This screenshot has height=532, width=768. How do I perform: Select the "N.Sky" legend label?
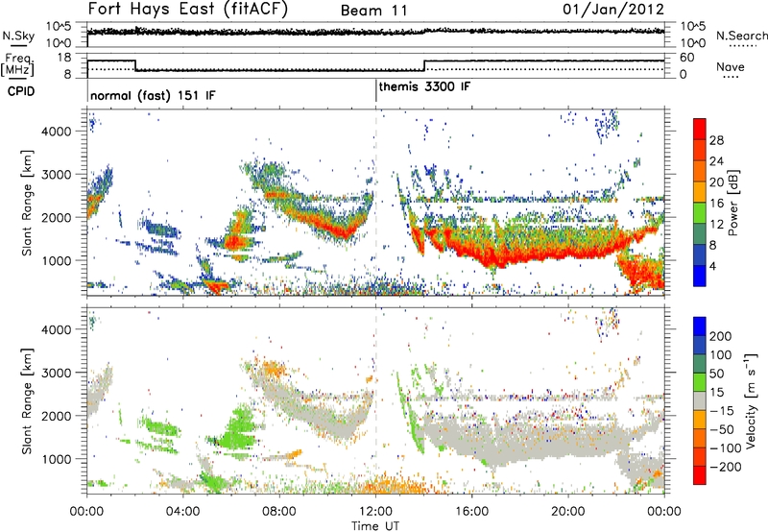pyautogui.click(x=18, y=36)
